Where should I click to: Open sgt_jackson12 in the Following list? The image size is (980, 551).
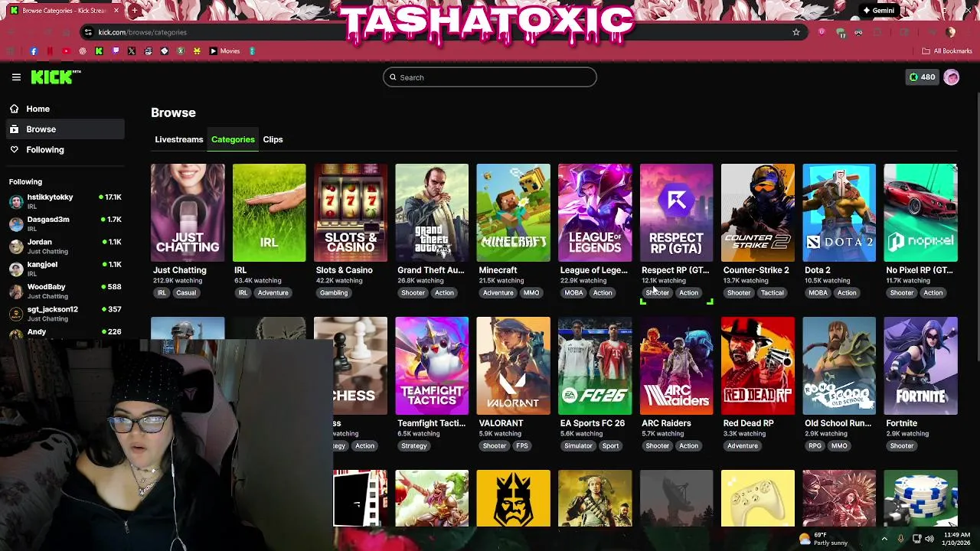pos(64,313)
